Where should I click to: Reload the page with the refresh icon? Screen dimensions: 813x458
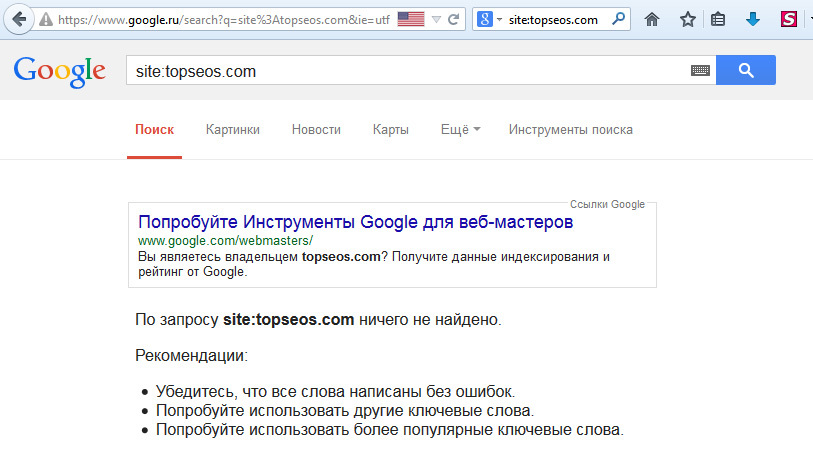pyautogui.click(x=454, y=20)
